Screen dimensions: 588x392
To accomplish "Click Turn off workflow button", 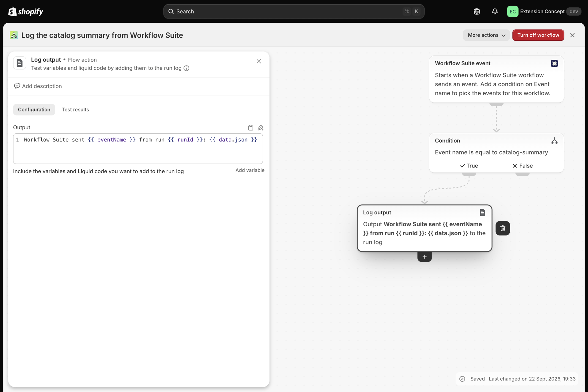I will pyautogui.click(x=538, y=35).
